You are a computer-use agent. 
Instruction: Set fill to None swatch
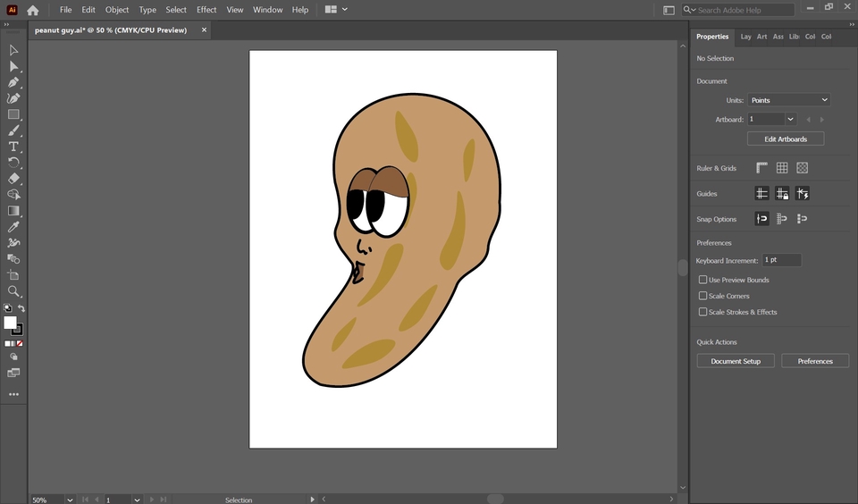(x=21, y=344)
